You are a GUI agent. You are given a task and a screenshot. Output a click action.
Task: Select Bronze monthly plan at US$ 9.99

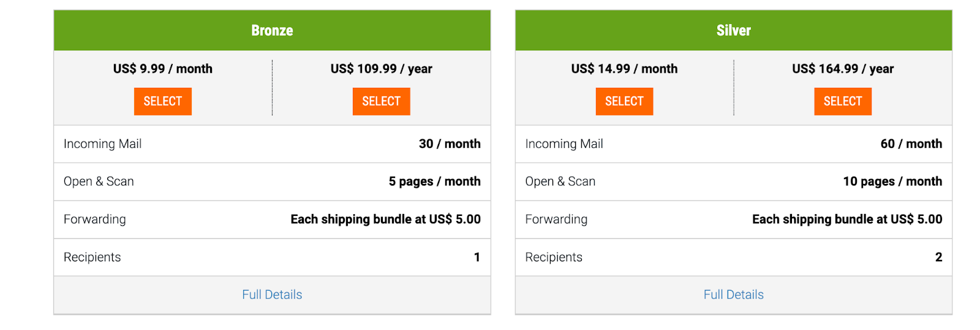163,101
